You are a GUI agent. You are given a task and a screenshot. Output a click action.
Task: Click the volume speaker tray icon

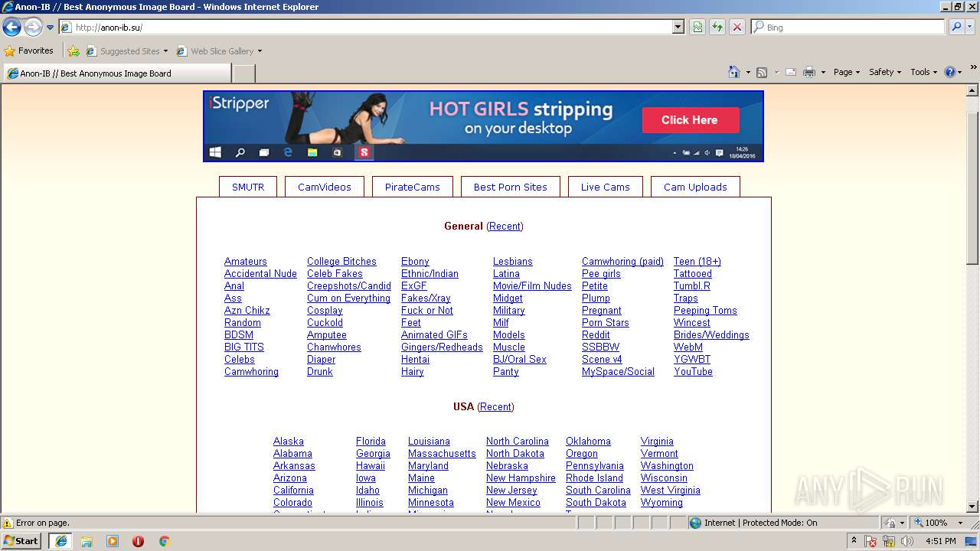tap(906, 541)
